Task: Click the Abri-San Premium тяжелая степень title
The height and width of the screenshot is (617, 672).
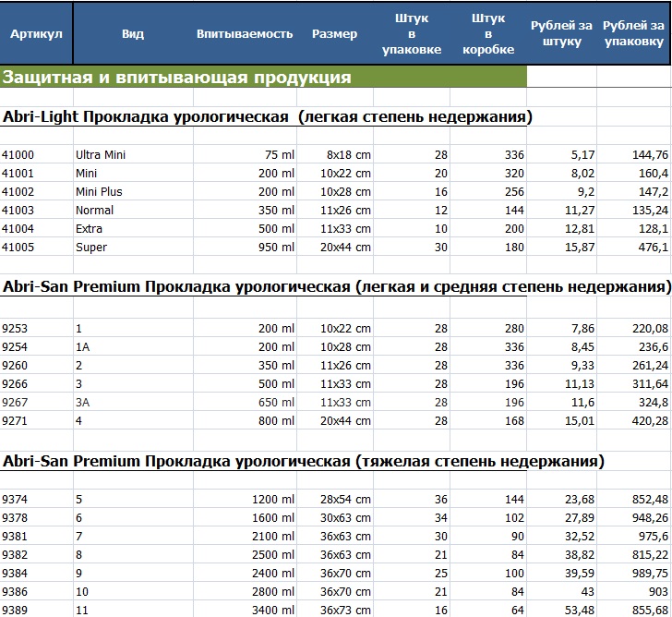Action: [x=304, y=461]
